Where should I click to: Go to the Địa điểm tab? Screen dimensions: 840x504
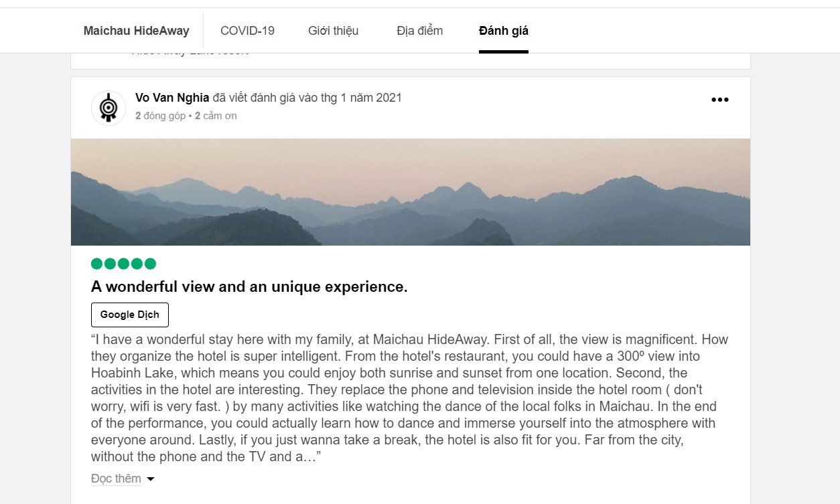coord(419,31)
